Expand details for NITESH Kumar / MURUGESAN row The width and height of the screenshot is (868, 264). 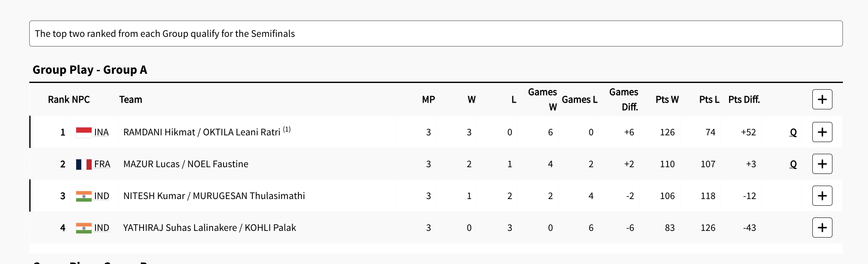[x=822, y=196]
